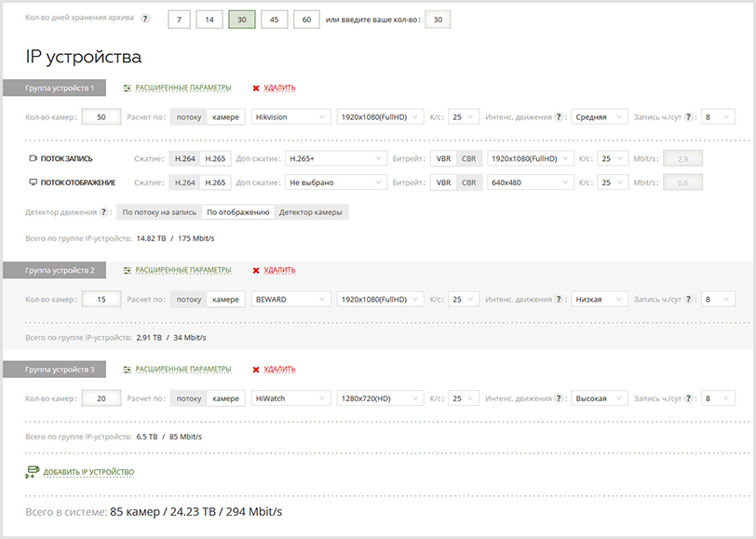Choose the Детектор камеры motion detector option

tap(311, 212)
